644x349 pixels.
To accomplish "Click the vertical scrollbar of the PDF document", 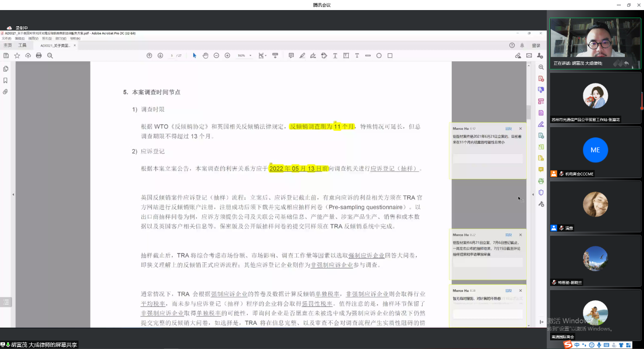I will tap(529, 113).
